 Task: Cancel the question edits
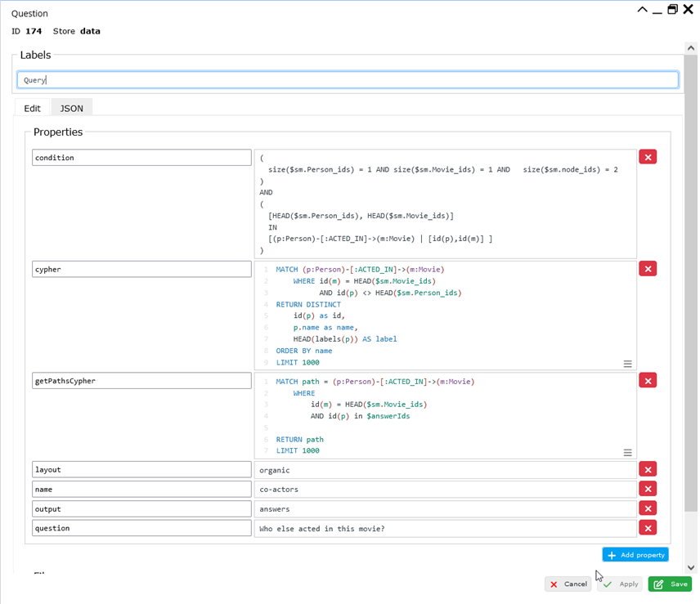pyautogui.click(x=568, y=584)
